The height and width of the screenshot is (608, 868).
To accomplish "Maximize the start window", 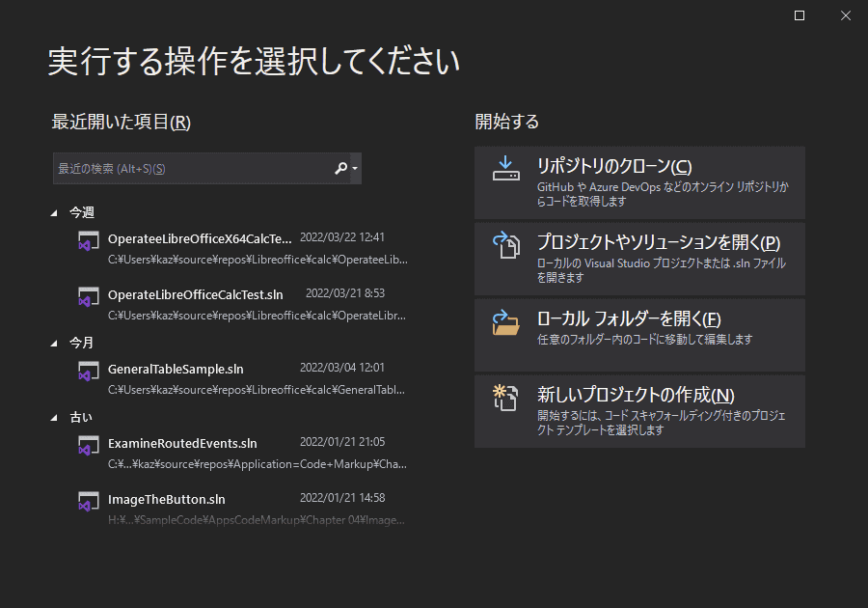I will [x=800, y=15].
